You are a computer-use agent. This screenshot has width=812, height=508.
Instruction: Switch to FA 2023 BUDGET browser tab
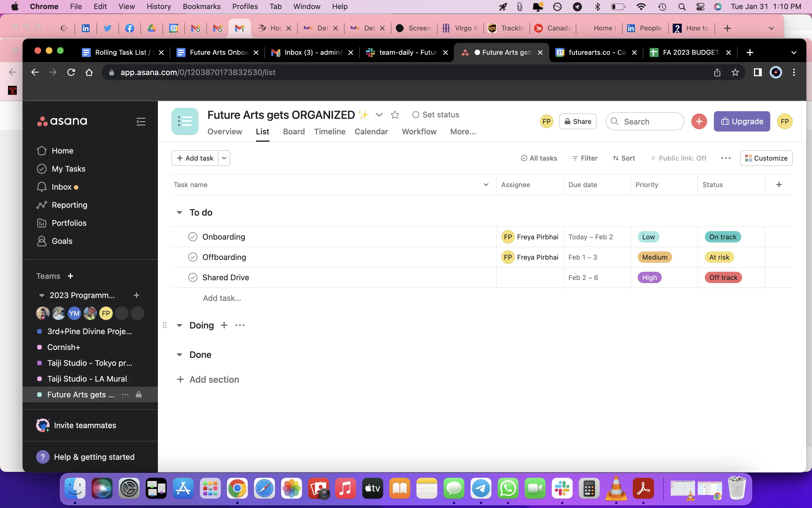coord(690,52)
